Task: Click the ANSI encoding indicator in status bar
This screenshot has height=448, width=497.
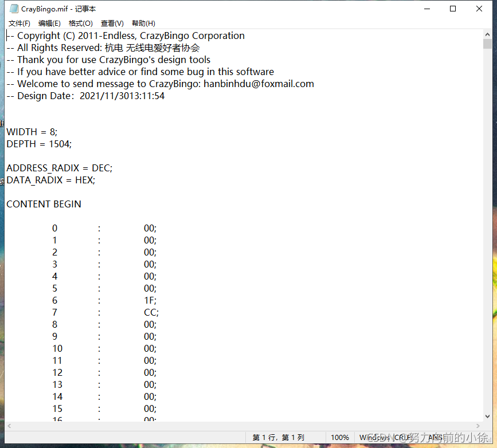Action: tap(435, 437)
